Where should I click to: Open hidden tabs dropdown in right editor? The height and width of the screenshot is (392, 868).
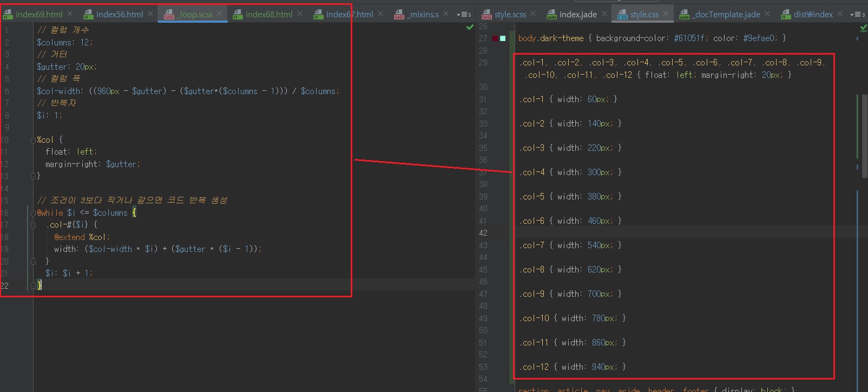coord(857,15)
